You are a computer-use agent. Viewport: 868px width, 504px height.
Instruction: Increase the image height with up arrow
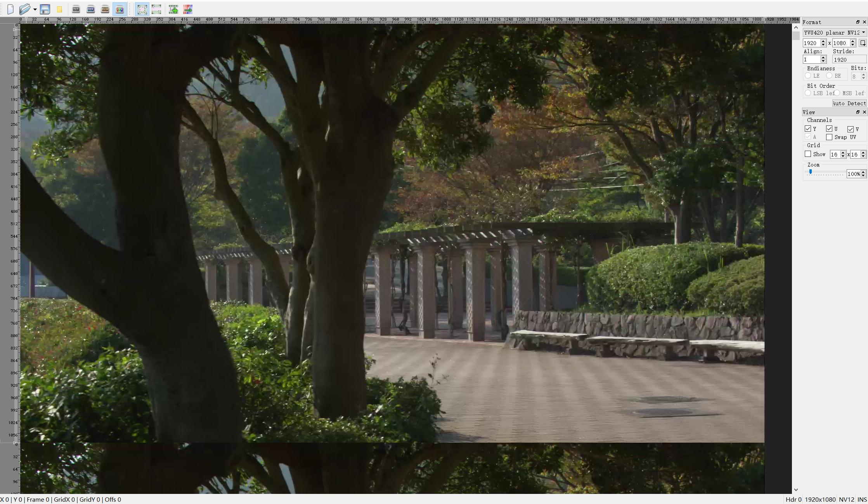coord(852,41)
